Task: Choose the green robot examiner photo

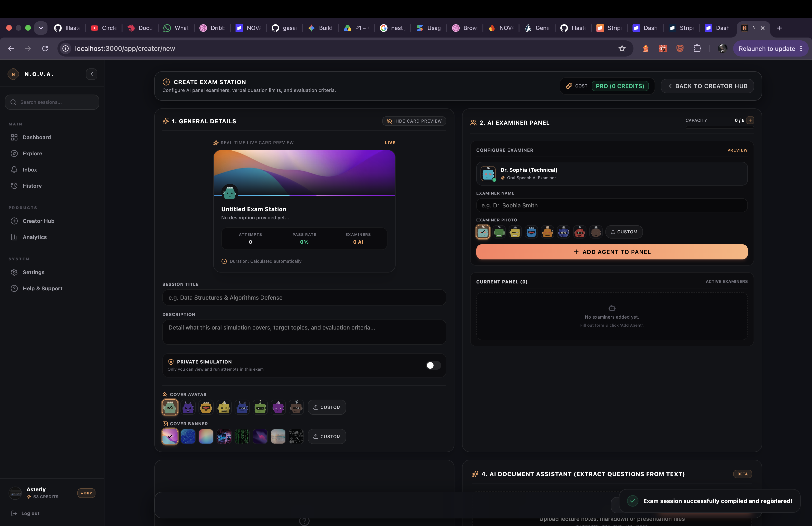Action: [x=499, y=232]
